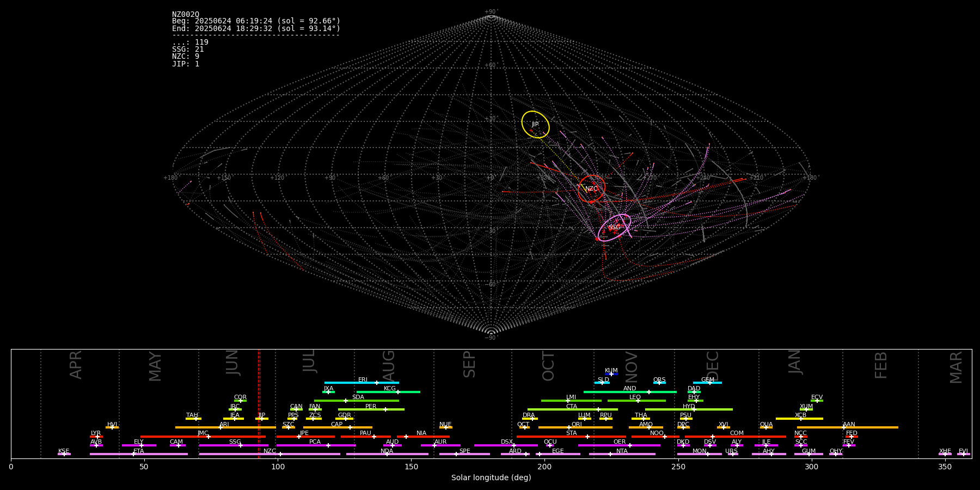Click the AUR shower label

coord(440,442)
